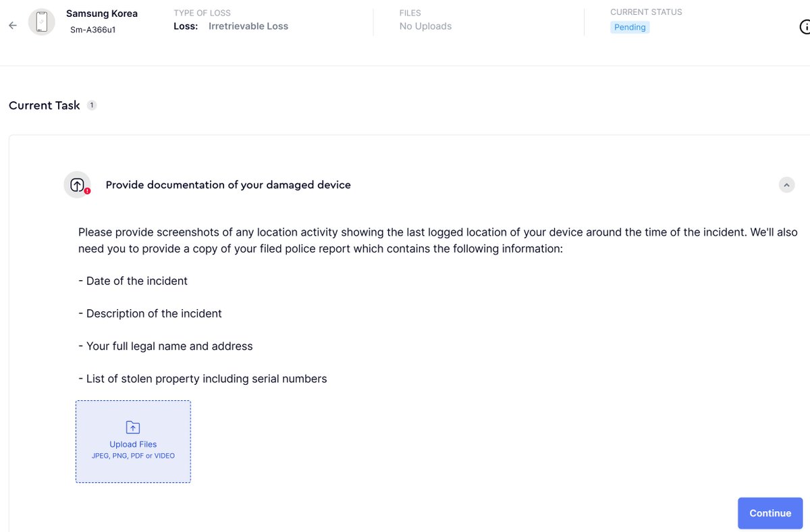The image size is (810, 532).
Task: Click the No Uploads files text
Action: coord(425,26)
